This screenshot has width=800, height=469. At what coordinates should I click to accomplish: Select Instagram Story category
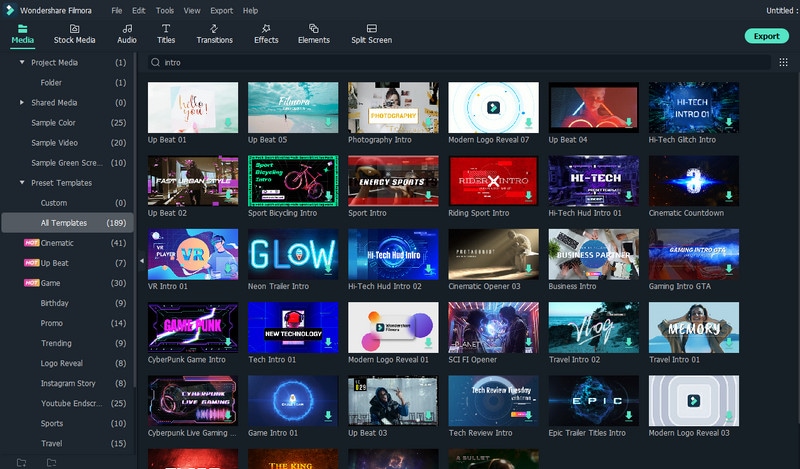pyautogui.click(x=67, y=383)
